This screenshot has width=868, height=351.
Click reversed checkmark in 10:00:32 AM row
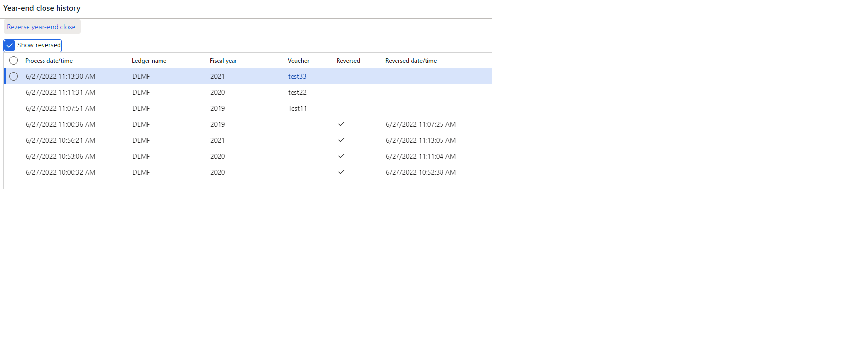(x=341, y=172)
